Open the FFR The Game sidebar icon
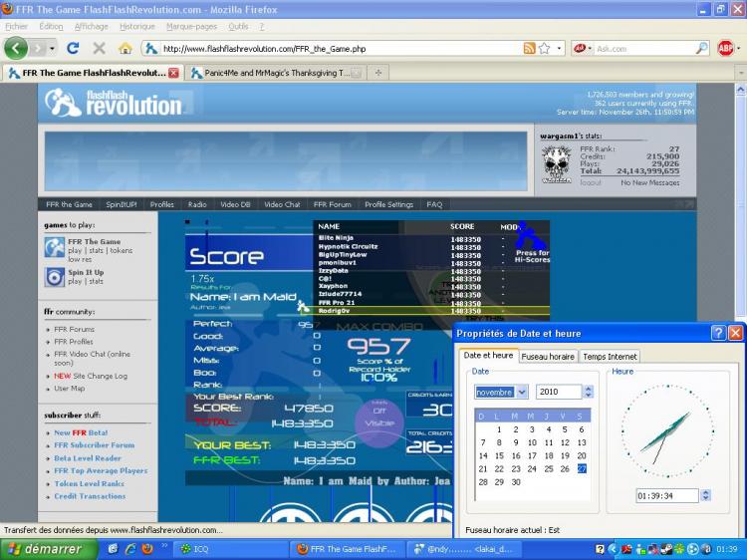The height and width of the screenshot is (560, 747). (54, 246)
